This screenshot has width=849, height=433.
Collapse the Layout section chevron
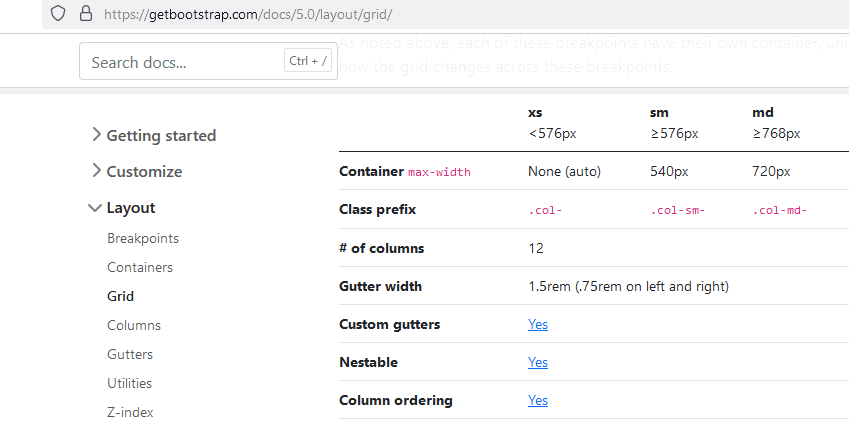click(x=95, y=208)
